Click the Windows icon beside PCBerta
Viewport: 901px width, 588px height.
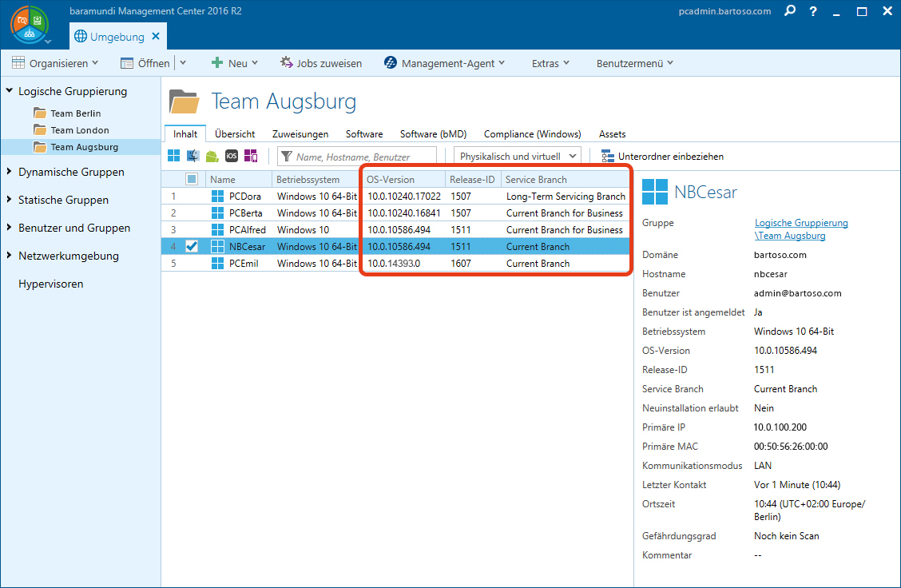pyautogui.click(x=218, y=213)
